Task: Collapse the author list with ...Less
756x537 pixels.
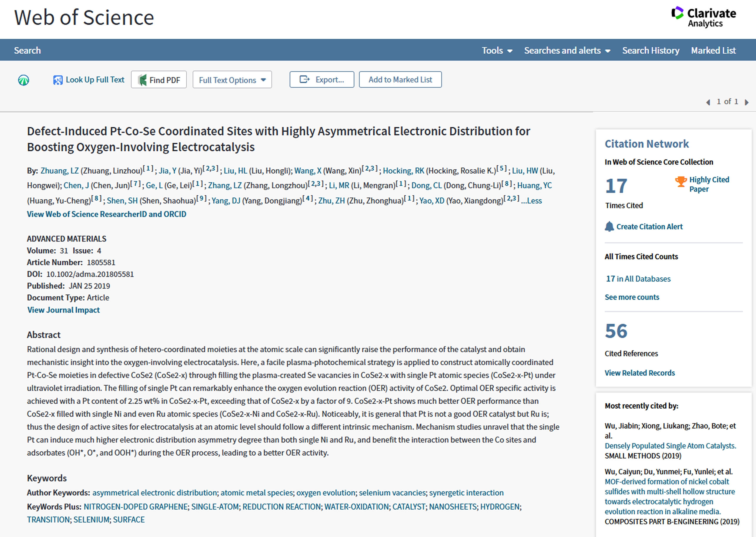Action: coord(531,201)
